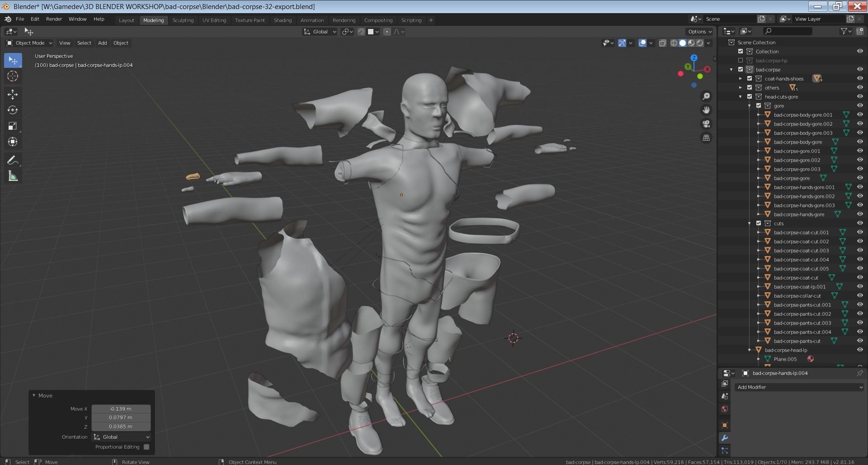Click the Move X value field
The image size is (868, 465).
[x=121, y=409]
